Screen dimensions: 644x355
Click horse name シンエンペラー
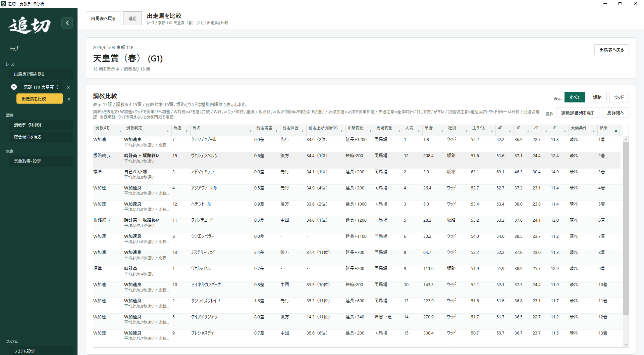(202, 236)
